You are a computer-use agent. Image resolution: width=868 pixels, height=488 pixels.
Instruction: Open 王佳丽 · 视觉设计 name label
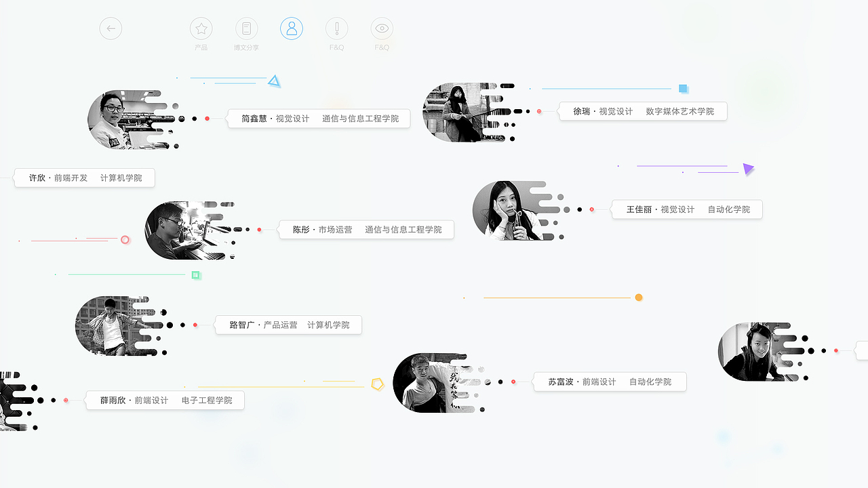pos(686,209)
